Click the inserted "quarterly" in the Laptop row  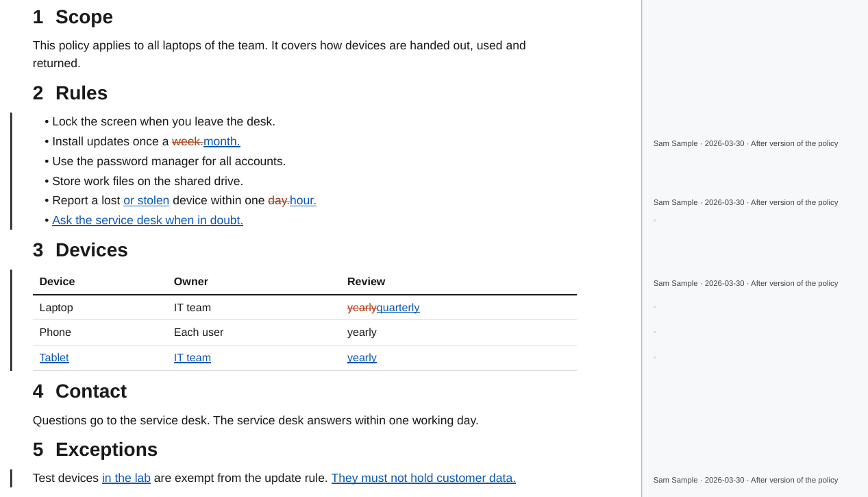[398, 308]
